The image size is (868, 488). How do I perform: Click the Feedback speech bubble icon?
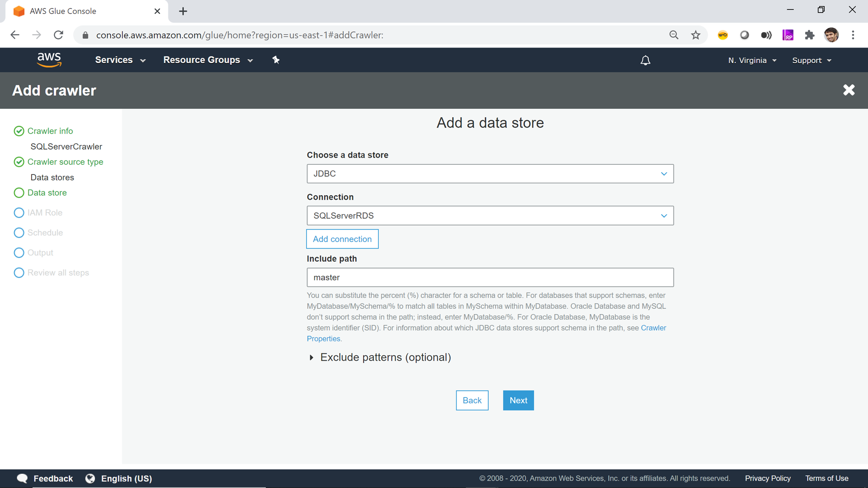coord(22,478)
